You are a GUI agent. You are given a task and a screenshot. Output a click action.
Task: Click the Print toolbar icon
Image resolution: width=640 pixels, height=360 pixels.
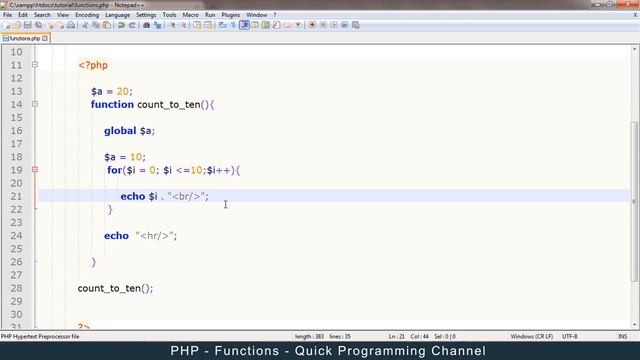tap(71, 25)
